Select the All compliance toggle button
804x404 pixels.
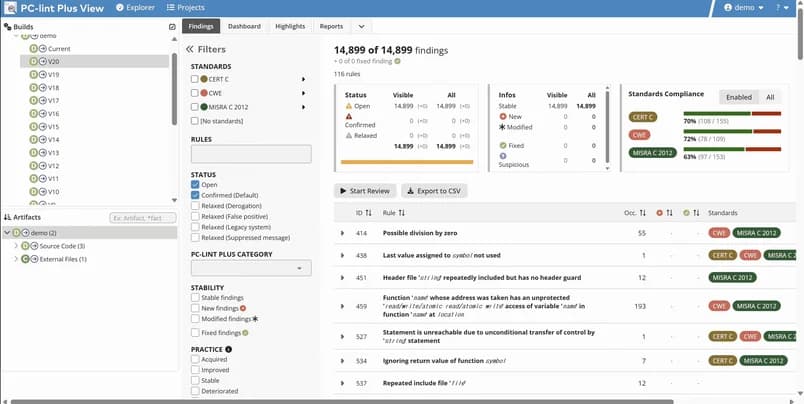coord(770,97)
